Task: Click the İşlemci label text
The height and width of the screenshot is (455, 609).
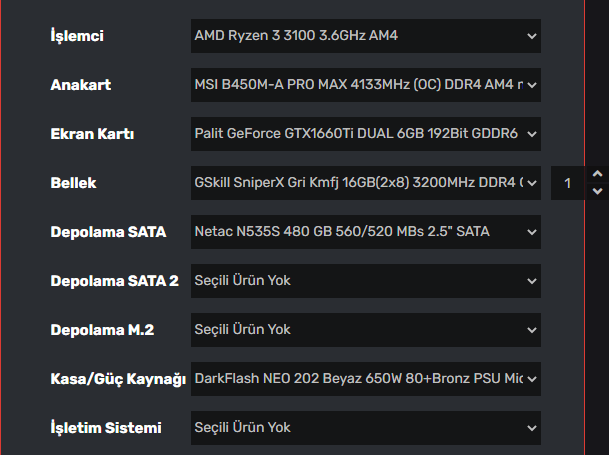Action: (77, 37)
